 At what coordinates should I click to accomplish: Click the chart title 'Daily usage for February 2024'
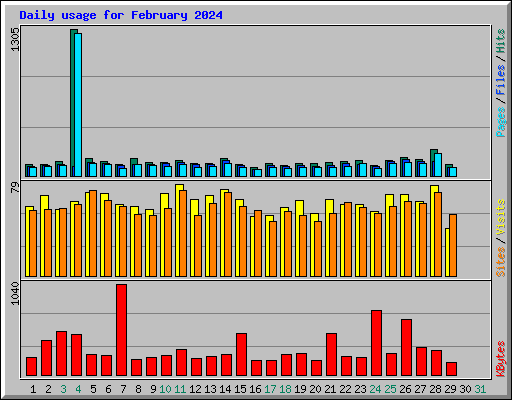point(121,15)
